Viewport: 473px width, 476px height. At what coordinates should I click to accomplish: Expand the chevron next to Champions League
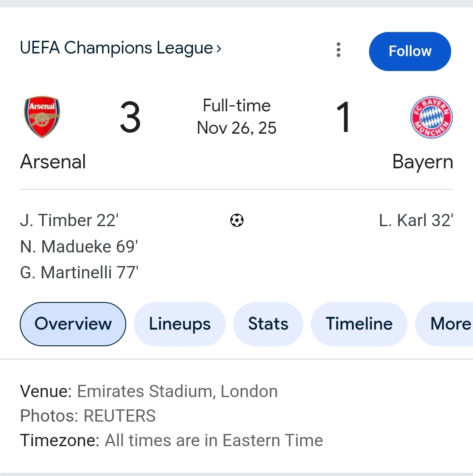(x=219, y=48)
